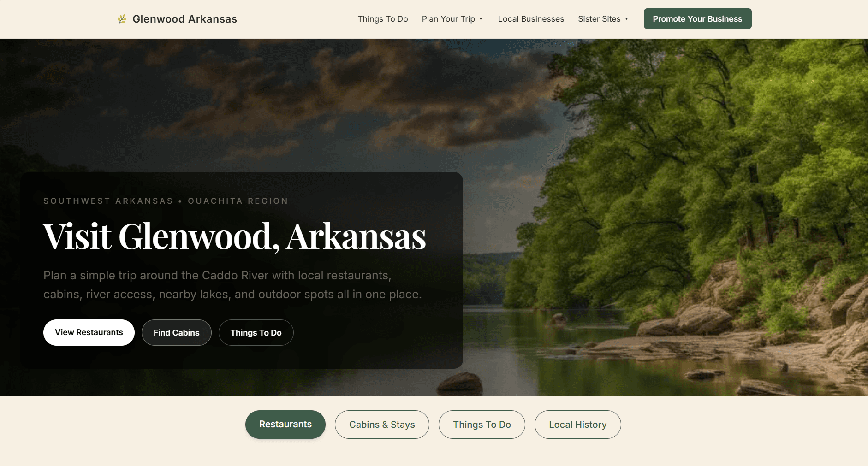Click the arrow next to Plan Your Trip
This screenshot has width=868, height=466.
pos(481,19)
